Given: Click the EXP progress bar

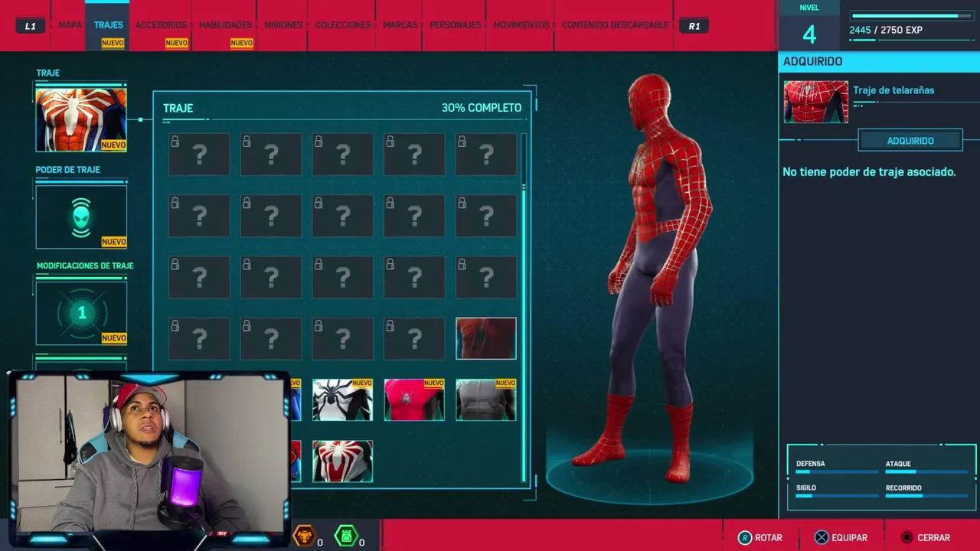Looking at the screenshot, I should coord(911,15).
